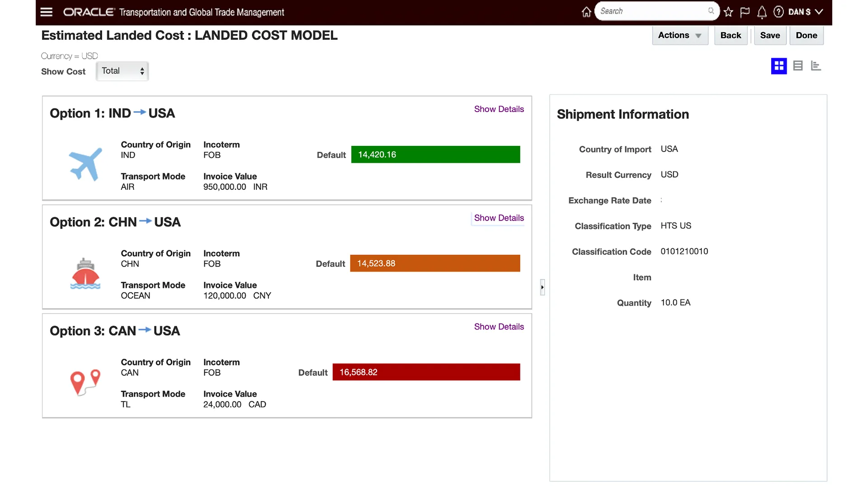Click the ship icon for Option 2

point(85,273)
